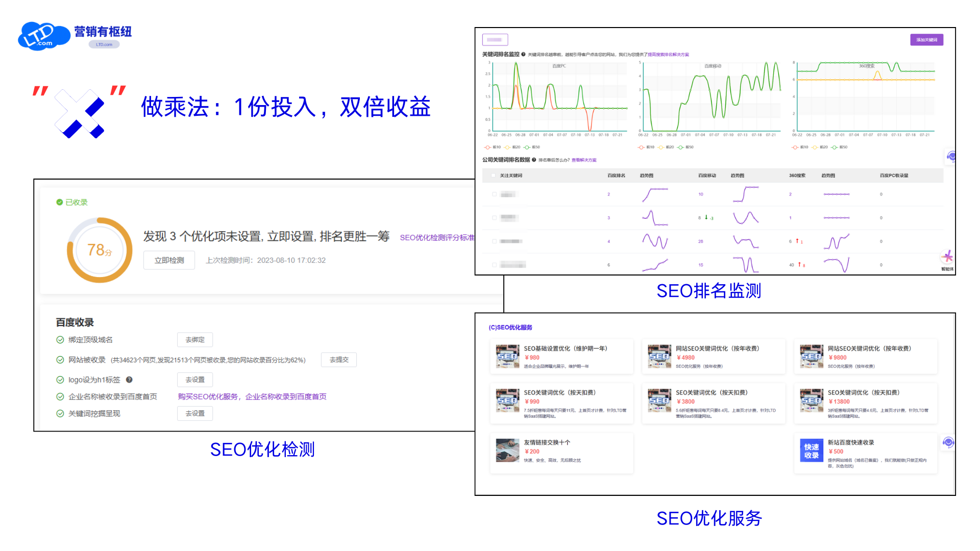Viewport: 980px width, 551px height.
Task: Click the 查看解决方案 link
Action: pyautogui.click(x=585, y=160)
